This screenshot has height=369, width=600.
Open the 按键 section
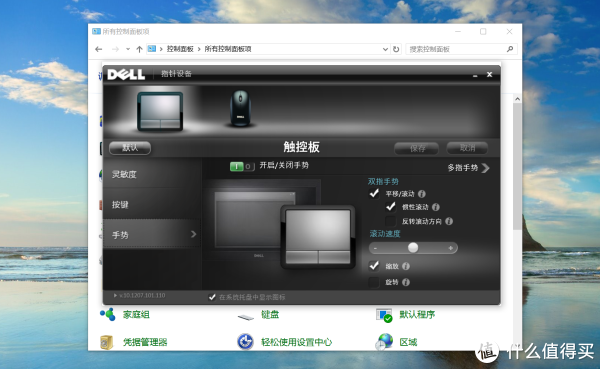(x=152, y=204)
